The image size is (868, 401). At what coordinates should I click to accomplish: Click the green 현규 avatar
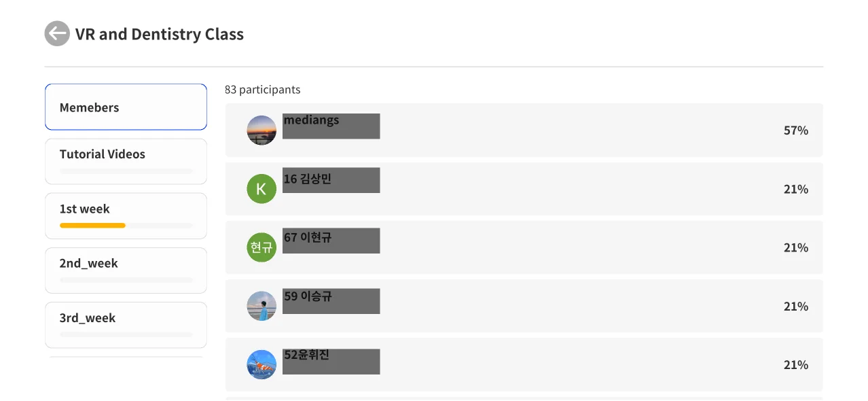(261, 247)
